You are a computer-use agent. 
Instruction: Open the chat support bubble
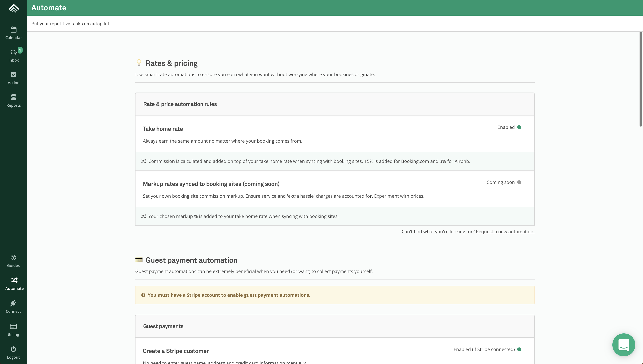pos(623,345)
